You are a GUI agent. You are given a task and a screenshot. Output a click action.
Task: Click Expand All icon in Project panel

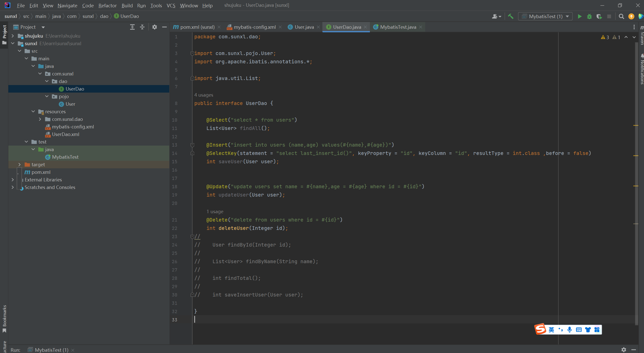coord(132,27)
